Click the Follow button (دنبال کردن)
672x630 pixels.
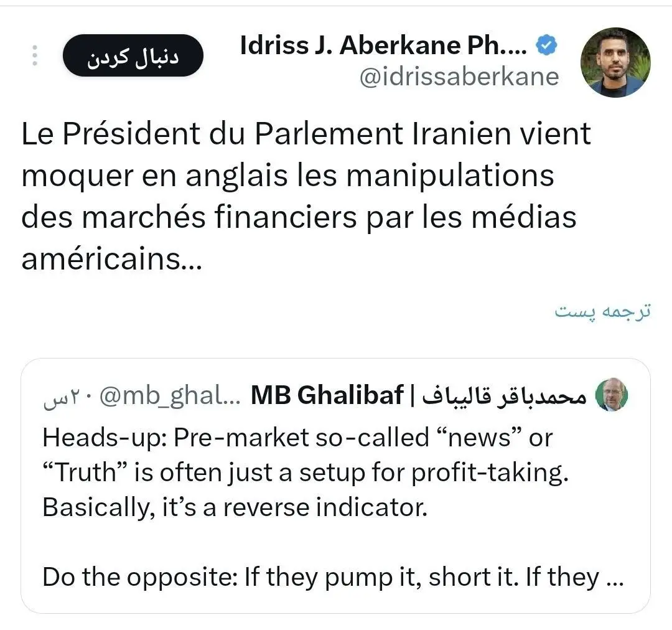pyautogui.click(x=132, y=56)
